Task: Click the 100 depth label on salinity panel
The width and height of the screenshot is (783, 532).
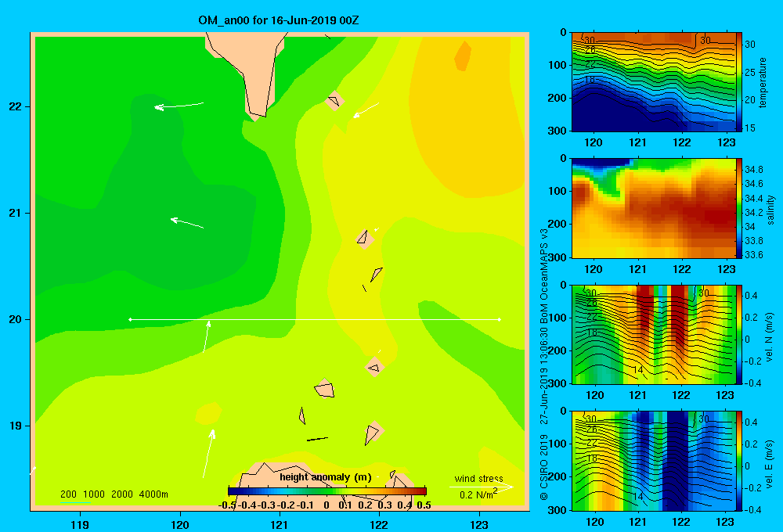Action: 557,191
